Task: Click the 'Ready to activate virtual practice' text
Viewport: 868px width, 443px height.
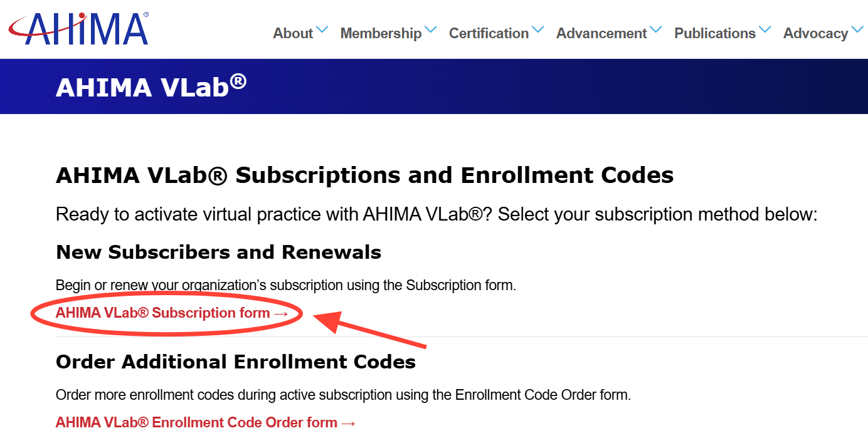Action: pyautogui.click(x=437, y=214)
